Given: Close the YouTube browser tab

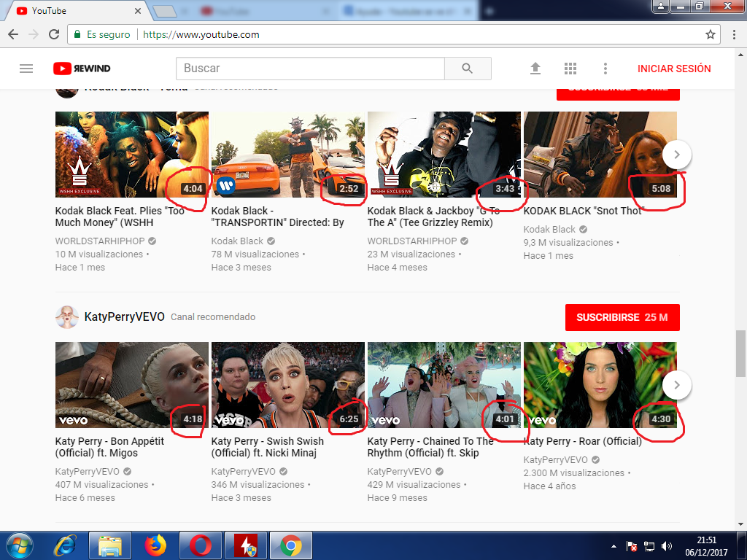Looking at the screenshot, I should point(138,10).
